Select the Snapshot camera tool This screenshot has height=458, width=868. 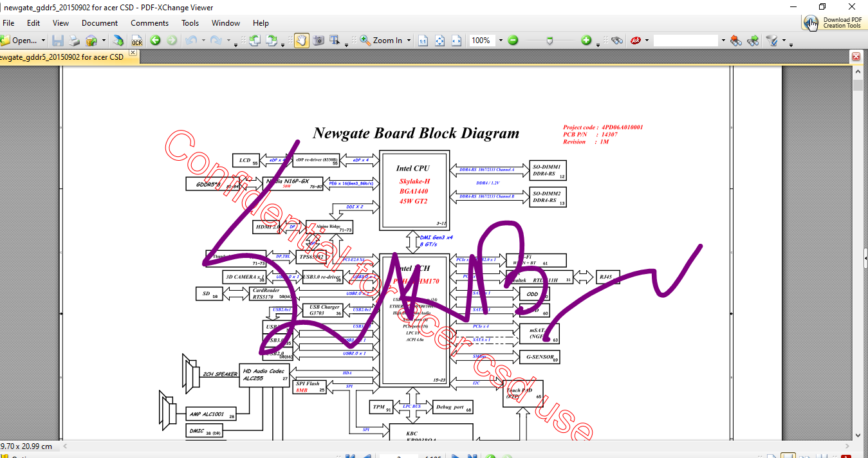click(x=319, y=41)
